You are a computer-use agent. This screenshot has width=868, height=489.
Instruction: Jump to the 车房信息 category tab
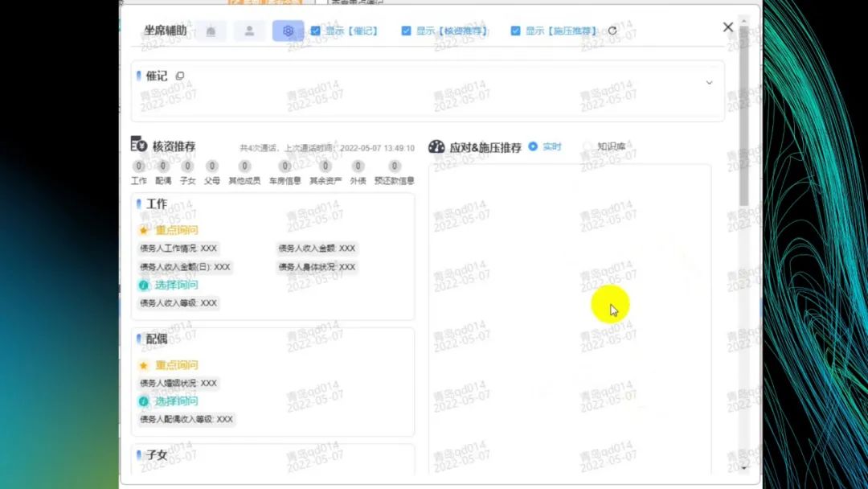[285, 172]
